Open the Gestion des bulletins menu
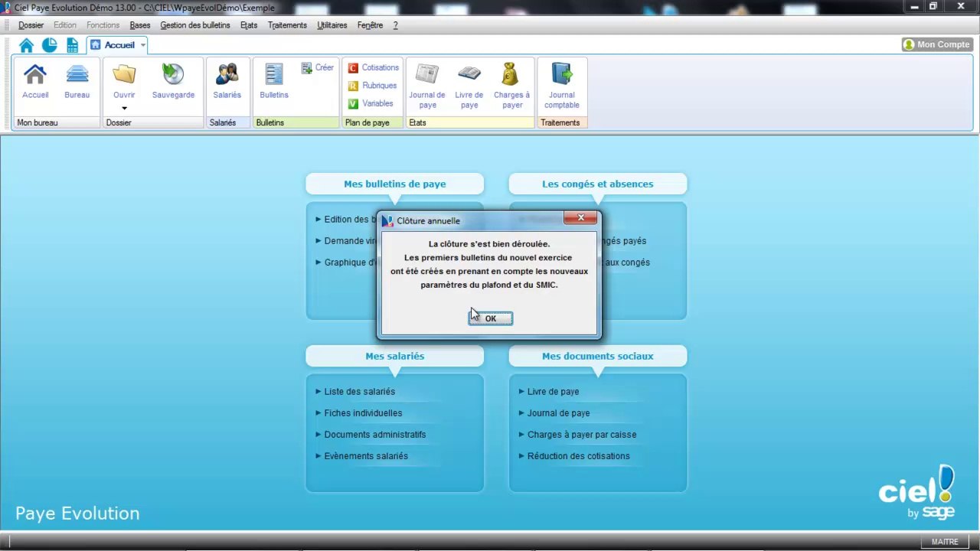The image size is (980, 551). pos(195,25)
